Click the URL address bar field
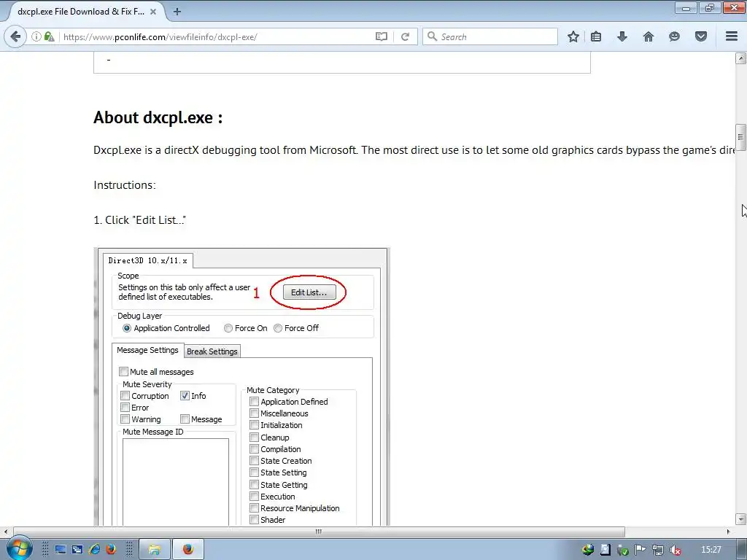747x560 pixels. [x=217, y=36]
